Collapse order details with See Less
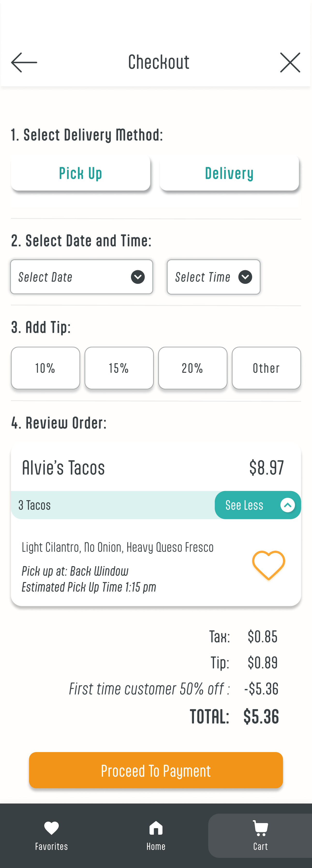The width and height of the screenshot is (312, 868). [245, 505]
